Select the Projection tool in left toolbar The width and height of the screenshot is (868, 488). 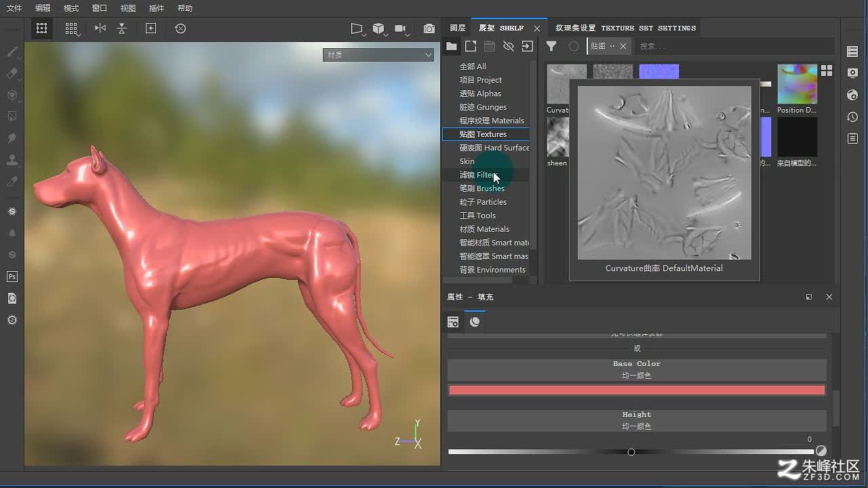pos(12,95)
